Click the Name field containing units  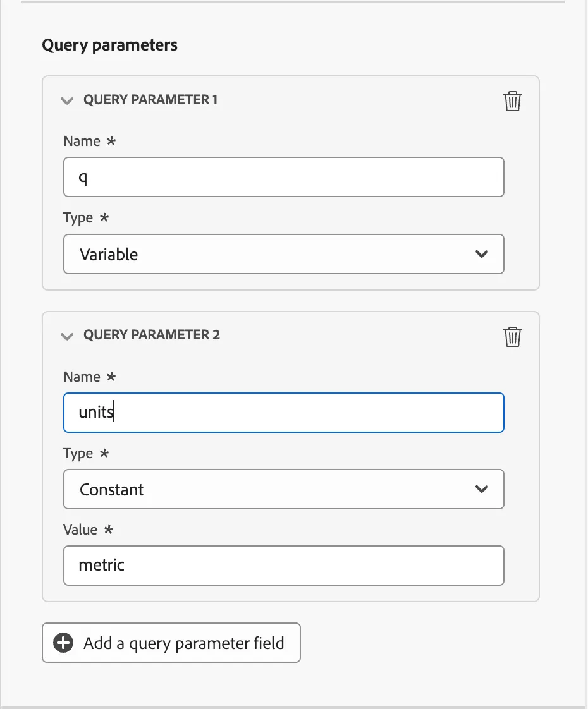click(x=284, y=413)
